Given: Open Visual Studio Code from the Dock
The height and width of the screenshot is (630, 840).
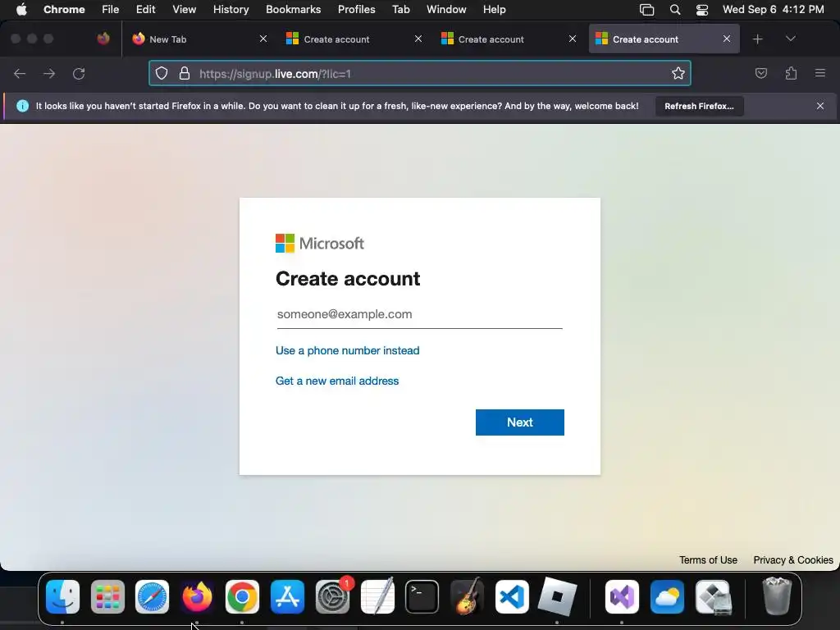Looking at the screenshot, I should pos(512,596).
